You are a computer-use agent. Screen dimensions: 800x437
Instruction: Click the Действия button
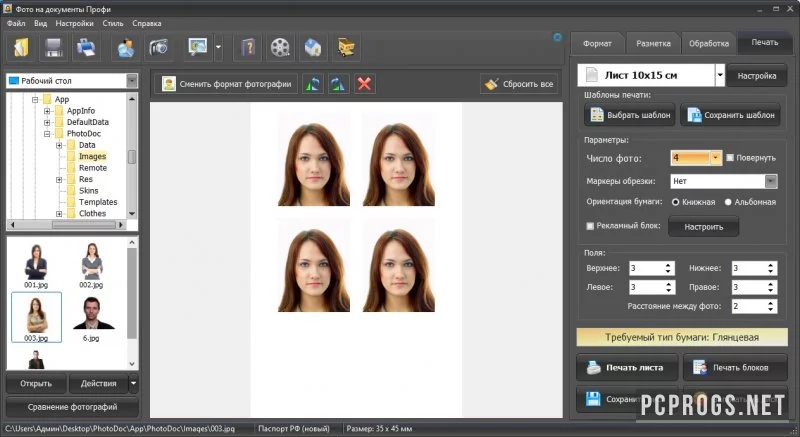(x=98, y=383)
